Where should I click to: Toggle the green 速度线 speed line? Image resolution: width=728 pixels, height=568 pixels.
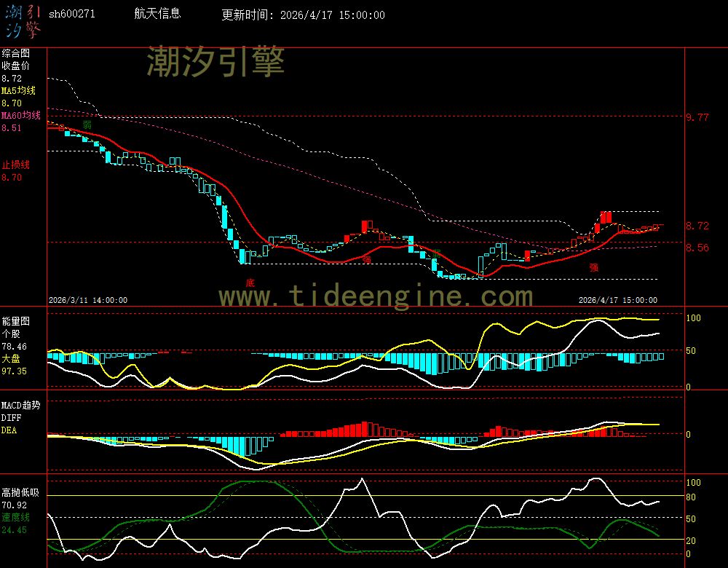16,517
